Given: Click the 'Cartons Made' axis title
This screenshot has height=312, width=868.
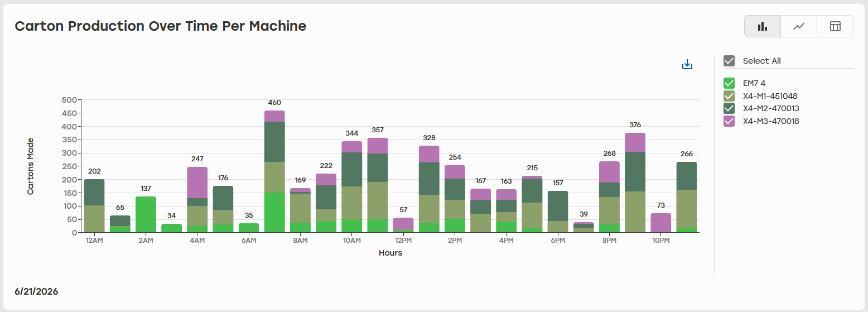Looking at the screenshot, I should coord(31,166).
